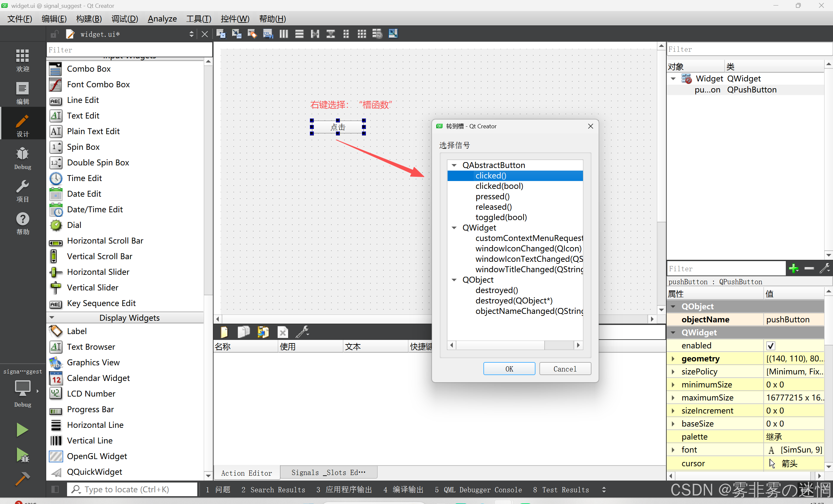Click the Type to locate field
The width and height of the screenshot is (833, 504).
click(132, 489)
